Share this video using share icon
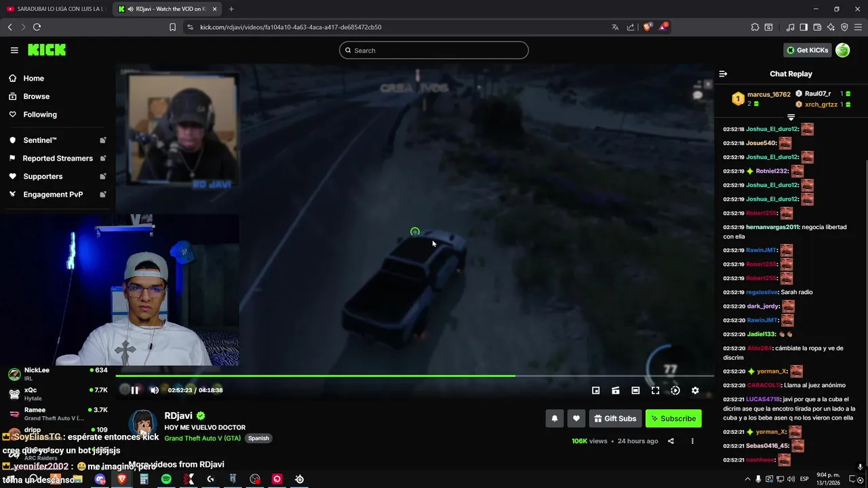Viewport: 868px width, 488px height. pyautogui.click(x=671, y=441)
